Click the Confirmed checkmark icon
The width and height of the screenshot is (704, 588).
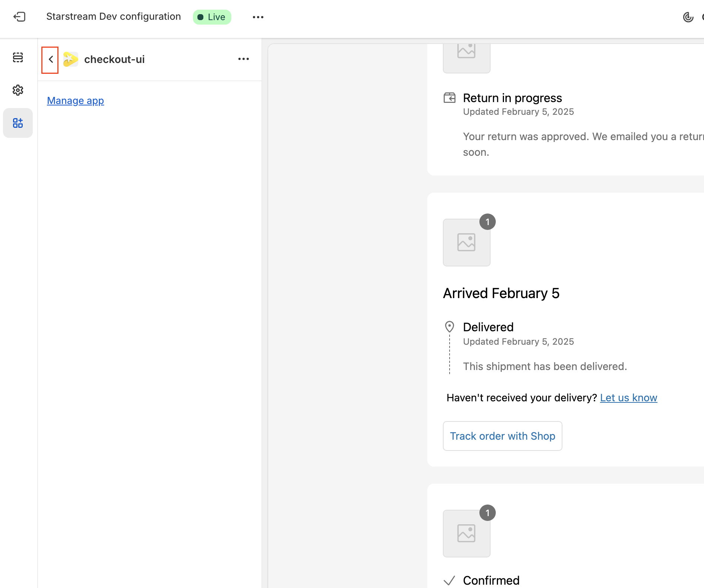click(450, 580)
